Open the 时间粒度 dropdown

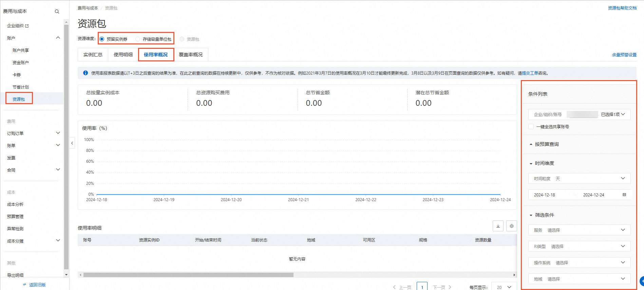point(580,178)
